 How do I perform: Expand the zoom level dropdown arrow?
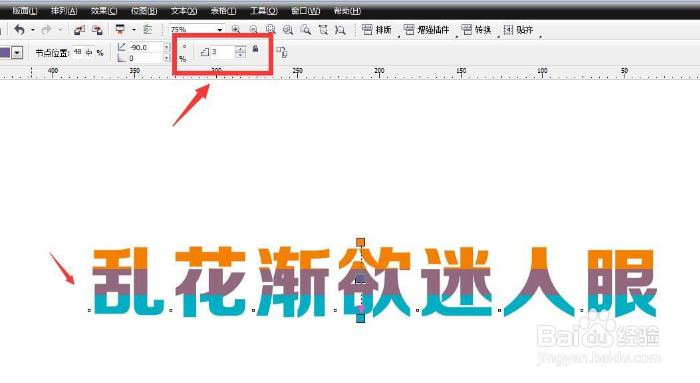[220, 30]
